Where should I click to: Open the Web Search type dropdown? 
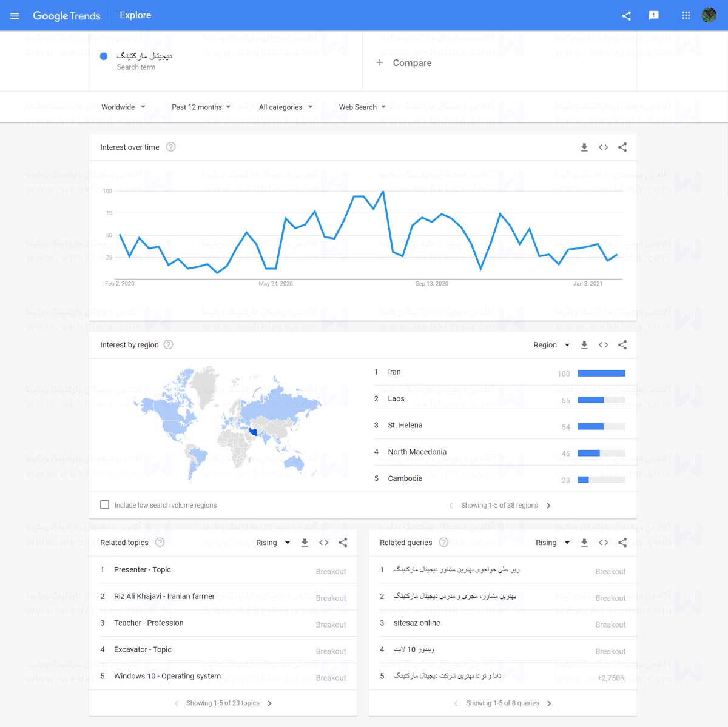[362, 107]
